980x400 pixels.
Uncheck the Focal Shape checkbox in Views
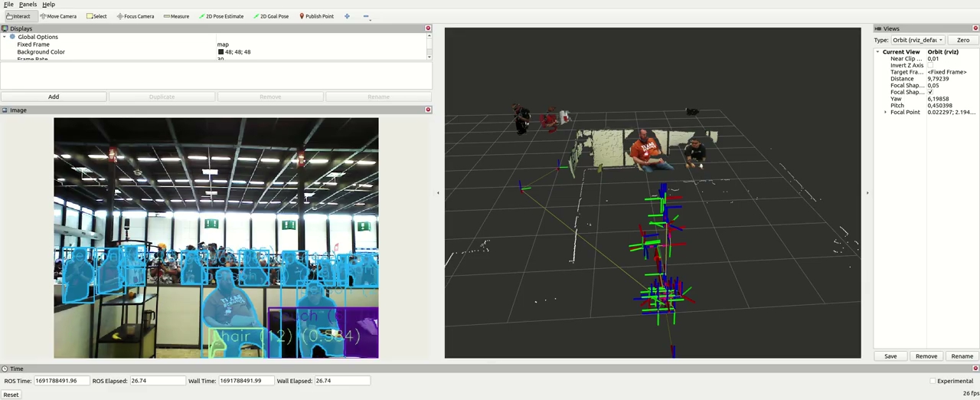point(930,92)
